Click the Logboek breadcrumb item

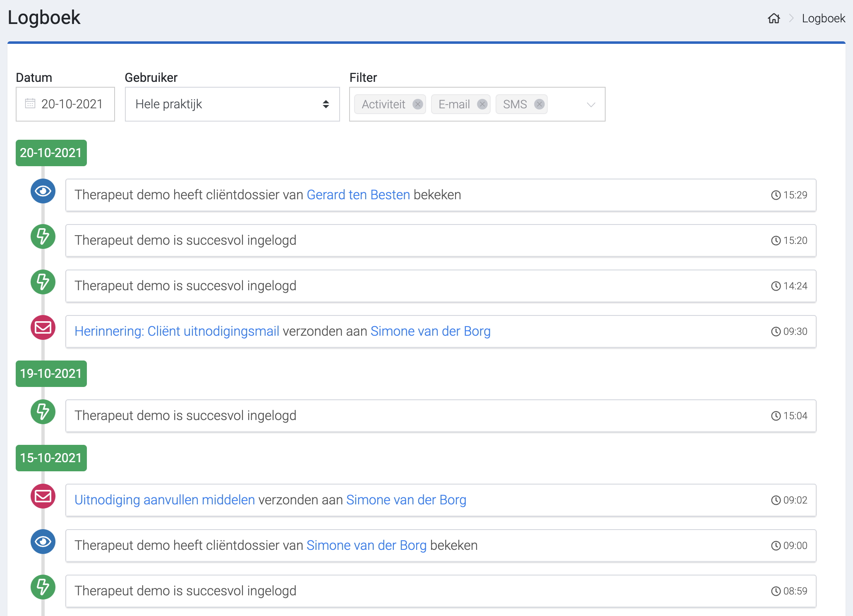click(x=823, y=19)
